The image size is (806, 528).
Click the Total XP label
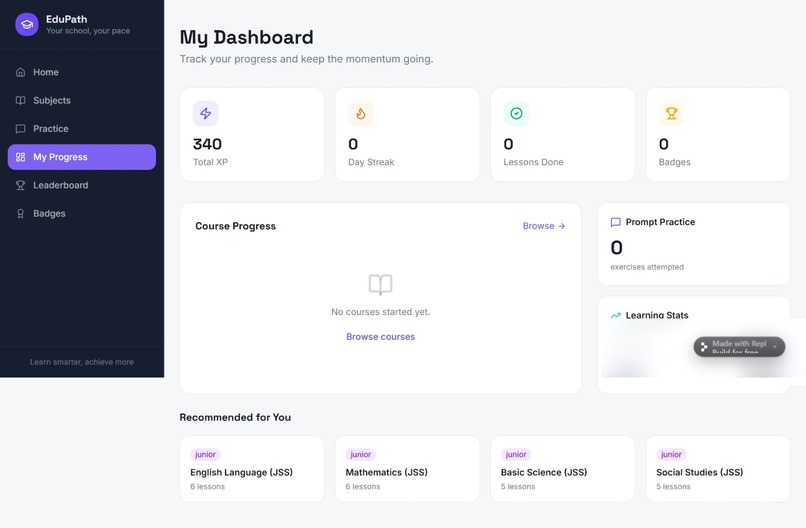click(210, 162)
